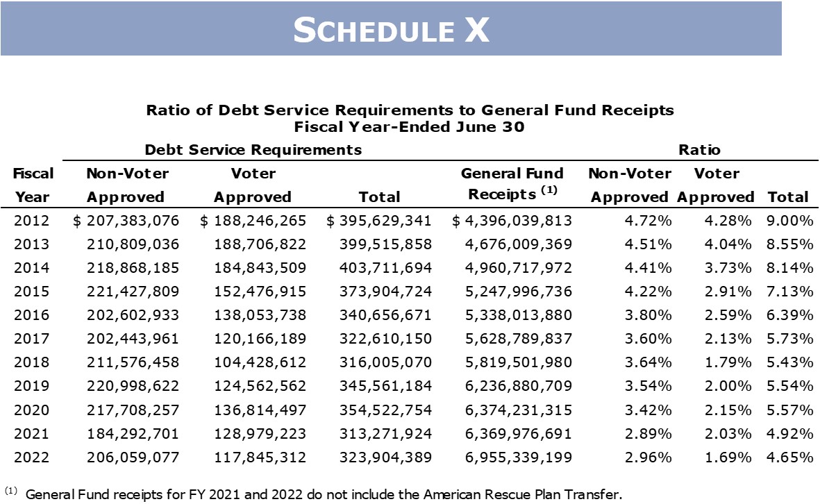Select the 2022 total ratio 4.65%
This screenshot has height=504, width=820.
791,457
